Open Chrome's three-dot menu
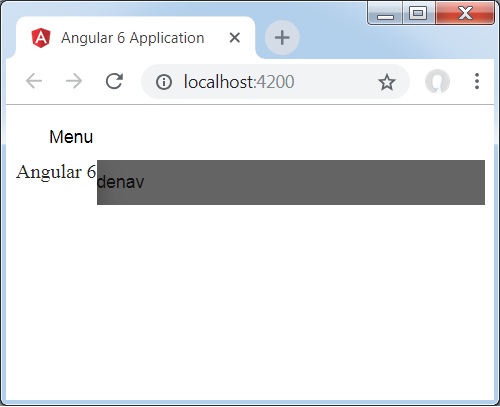Viewport: 500px width, 407px height. (x=477, y=81)
